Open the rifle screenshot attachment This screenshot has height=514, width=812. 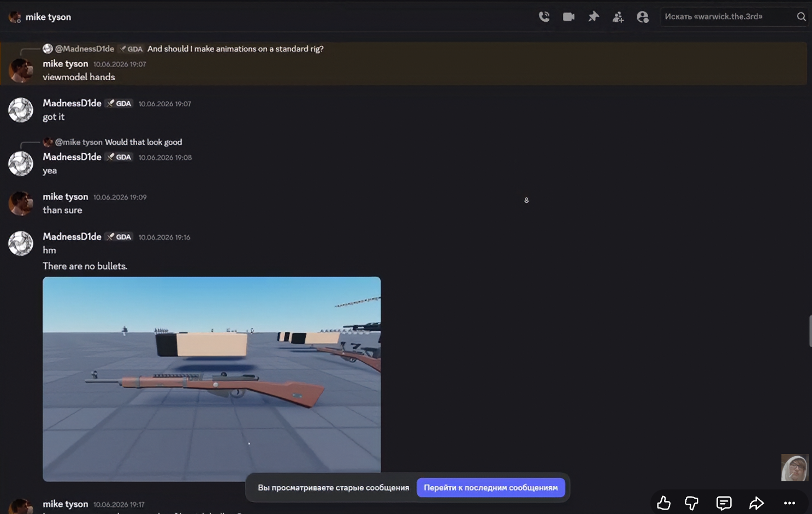(x=211, y=379)
